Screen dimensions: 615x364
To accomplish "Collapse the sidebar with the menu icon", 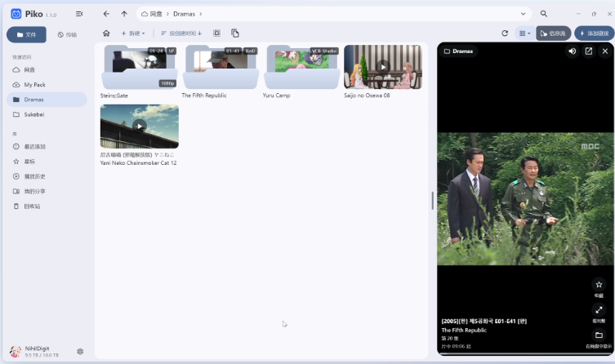I will (79, 14).
